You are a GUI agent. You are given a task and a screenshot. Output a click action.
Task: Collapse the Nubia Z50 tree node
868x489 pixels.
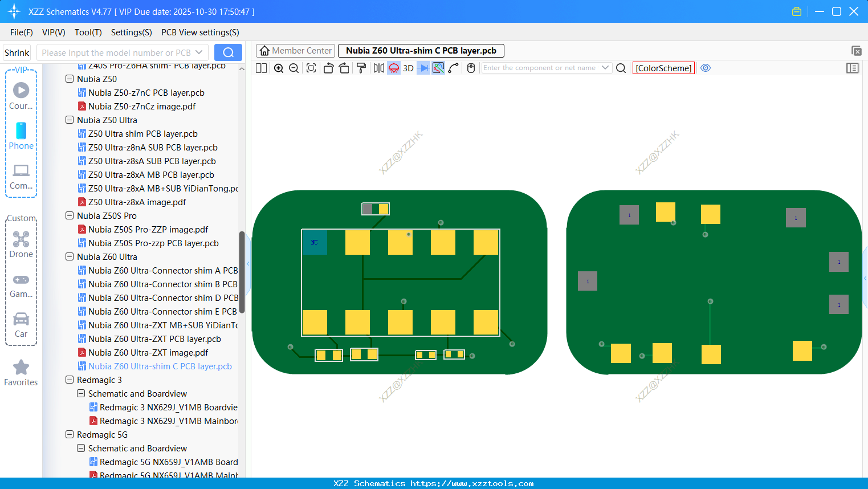pyautogui.click(x=70, y=79)
